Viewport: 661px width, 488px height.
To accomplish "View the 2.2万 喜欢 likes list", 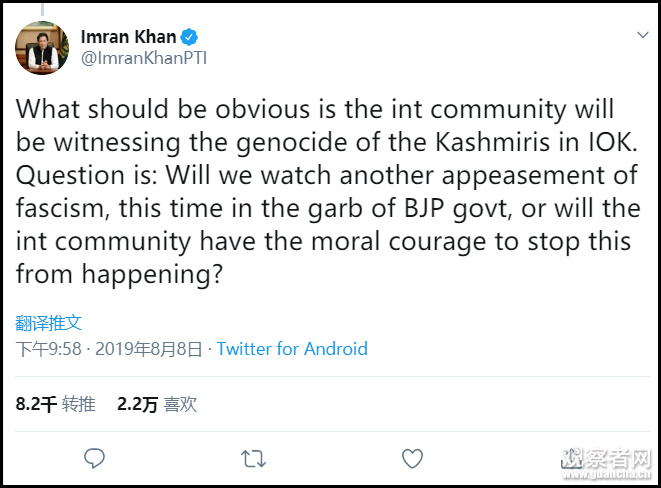I will coord(157,404).
